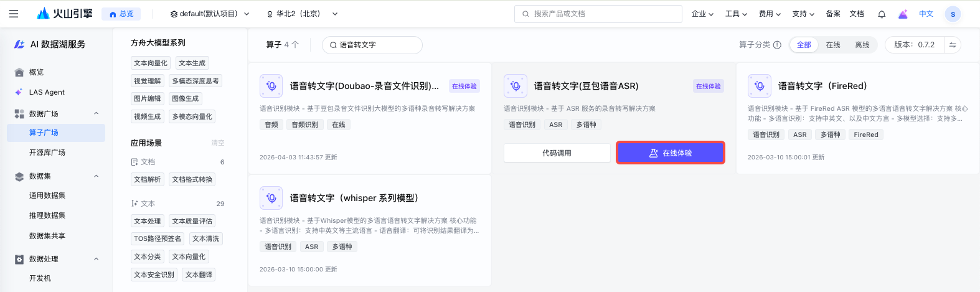Click the 版本: 0.7.2 version field
Image resolution: width=980 pixels, height=292 pixels.
point(914,45)
